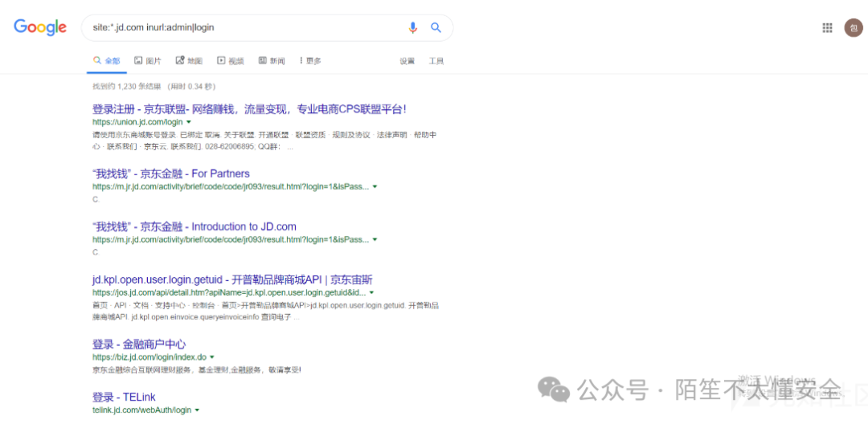
Task: Switch to the 视频 videos tab
Action: 231,61
